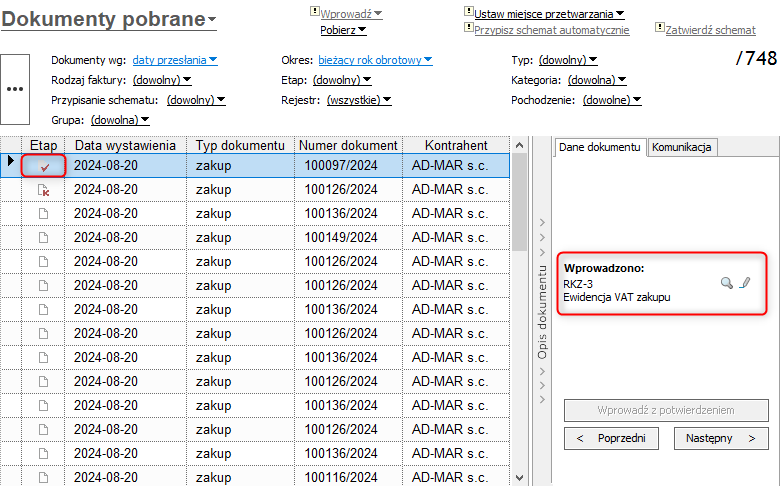Screen dimensions: 781x492
Task: Click the Przypisz schemat automatycznie link
Action: [x=551, y=30]
